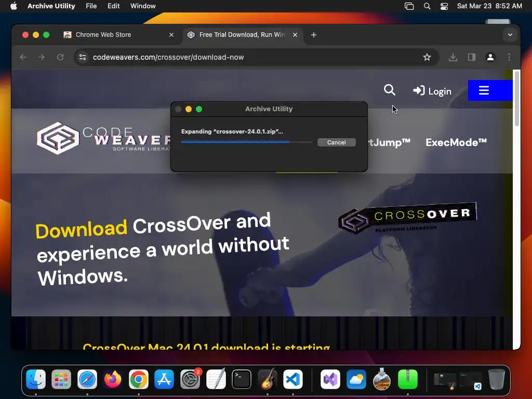Screen dimensions: 532x399
Task: Open Google Chrome from the Dock
Action: 138,379
